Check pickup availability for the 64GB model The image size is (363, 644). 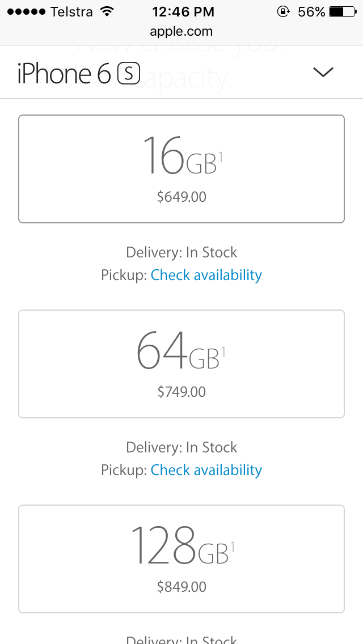[206, 471]
